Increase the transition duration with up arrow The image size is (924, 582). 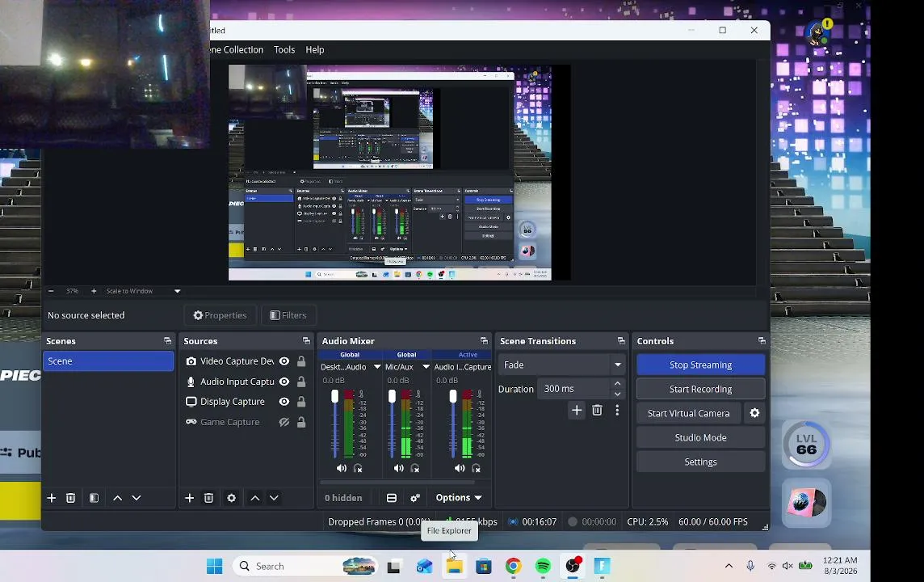coord(617,384)
